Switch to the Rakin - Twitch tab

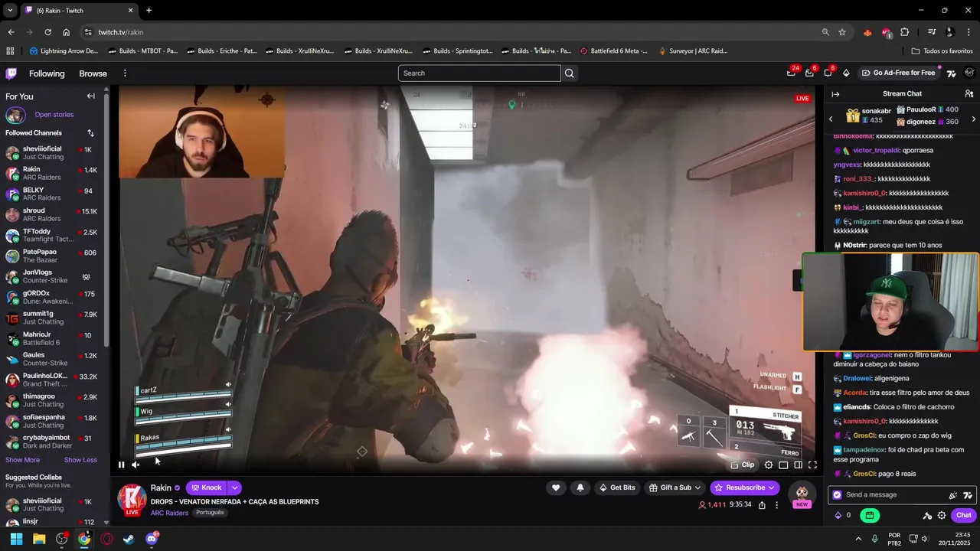[79, 11]
